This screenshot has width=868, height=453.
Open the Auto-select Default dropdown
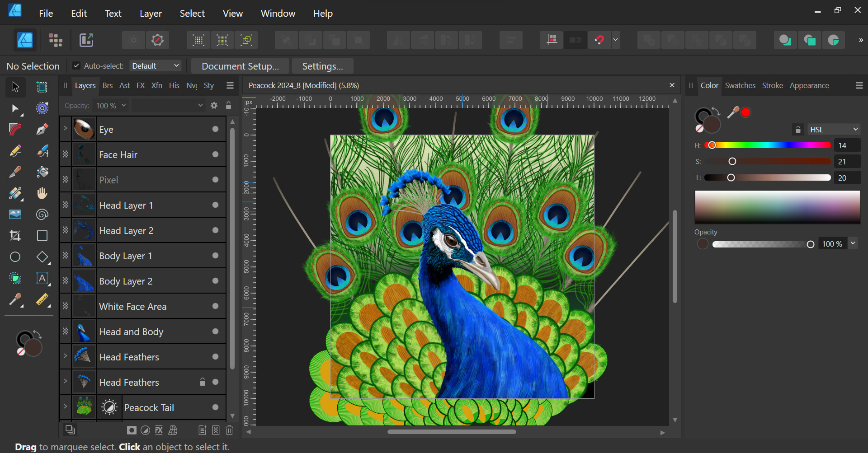pyautogui.click(x=155, y=66)
